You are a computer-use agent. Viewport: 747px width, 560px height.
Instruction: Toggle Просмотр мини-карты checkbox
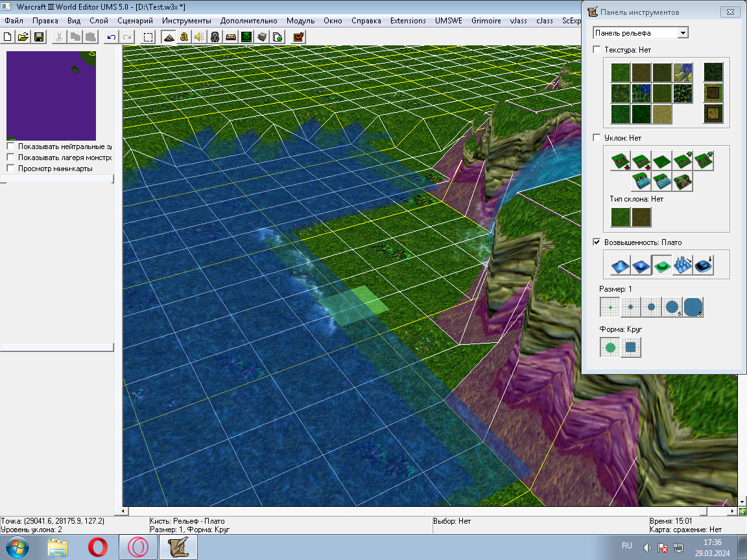(10, 169)
